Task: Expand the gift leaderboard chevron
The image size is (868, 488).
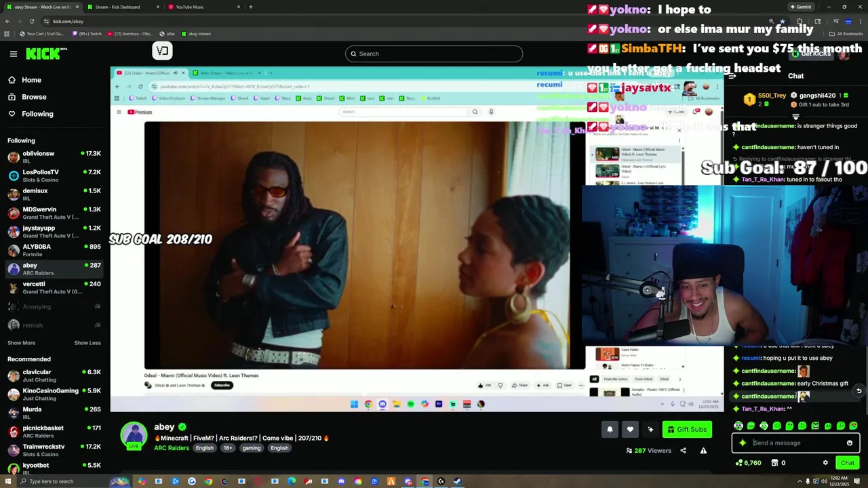Action: pyautogui.click(x=795, y=117)
